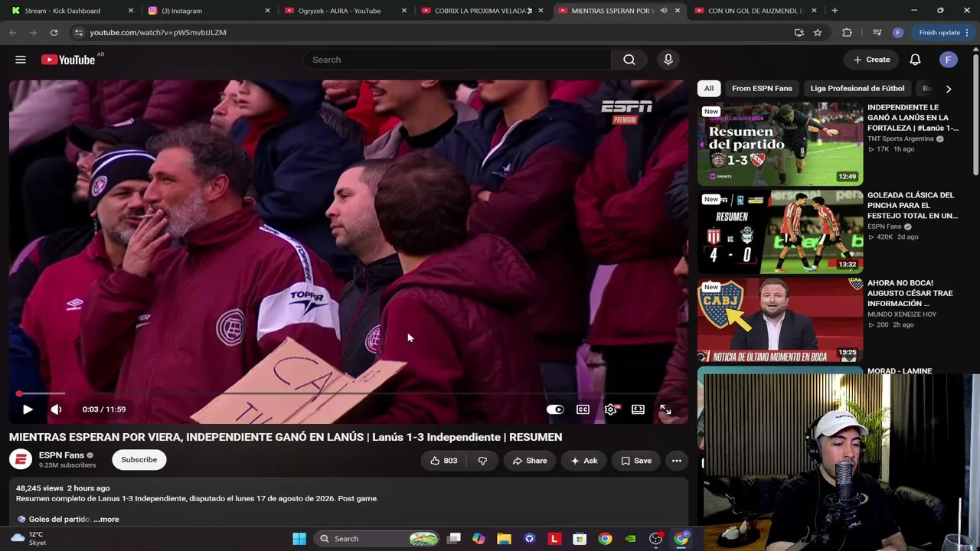Image resolution: width=980 pixels, height=551 pixels.
Task: Open the YouTube guide hamburger menu
Action: [21, 60]
